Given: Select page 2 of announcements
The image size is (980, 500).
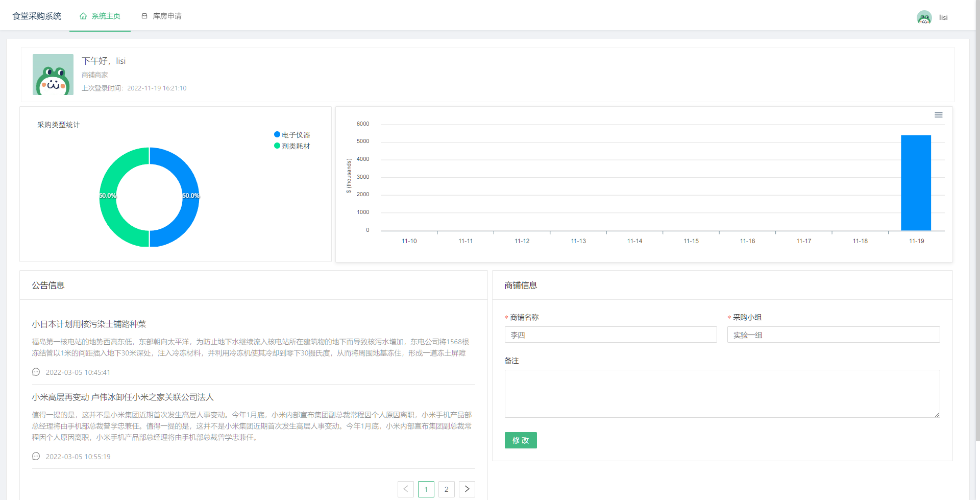Looking at the screenshot, I should 446,489.
